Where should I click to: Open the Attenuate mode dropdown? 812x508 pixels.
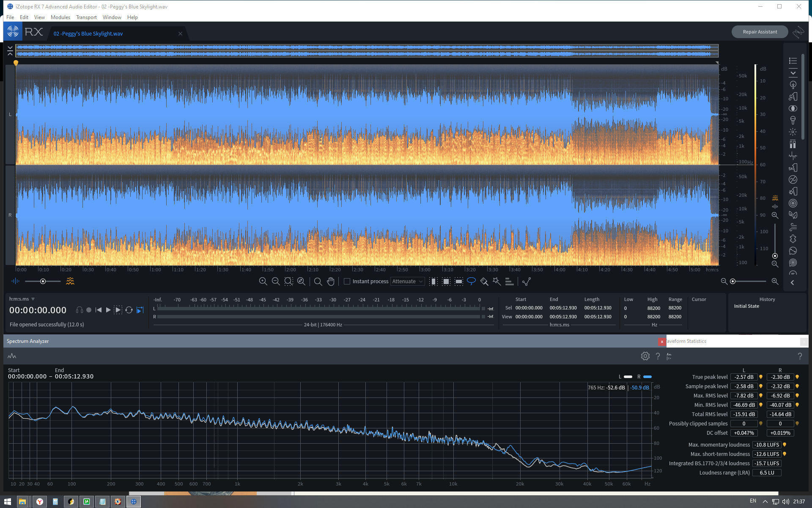point(407,281)
